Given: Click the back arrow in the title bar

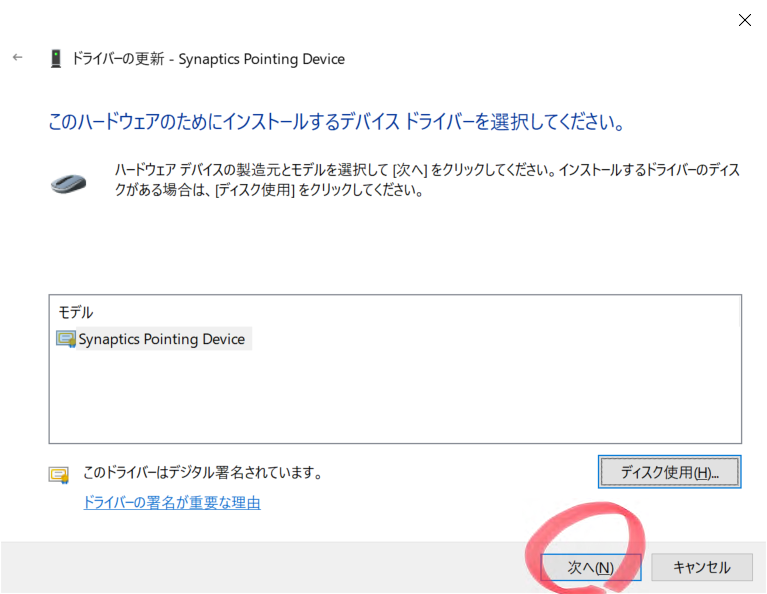Looking at the screenshot, I should pos(17,58).
